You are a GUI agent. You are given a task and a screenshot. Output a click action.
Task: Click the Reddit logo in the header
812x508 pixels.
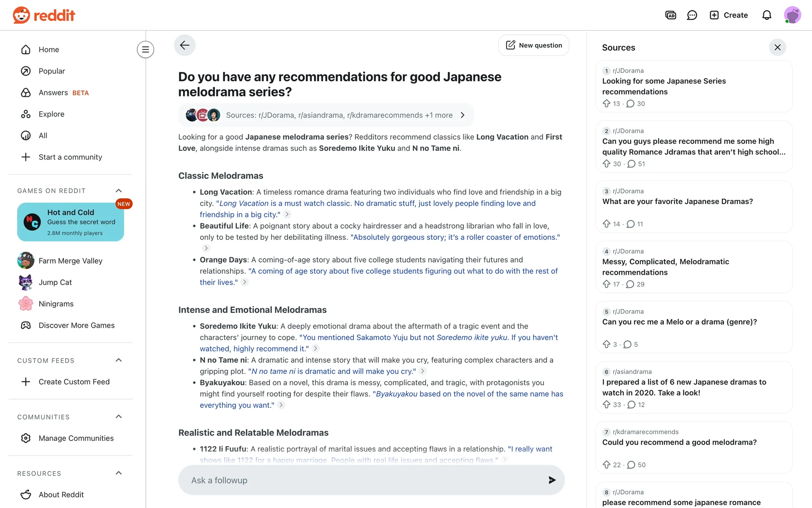pos(44,15)
